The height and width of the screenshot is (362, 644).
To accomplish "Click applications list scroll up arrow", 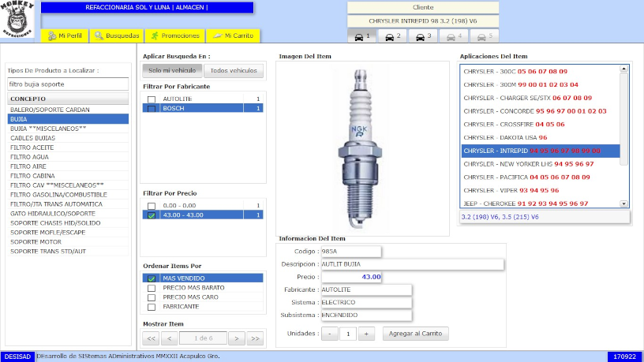I will click(x=623, y=69).
